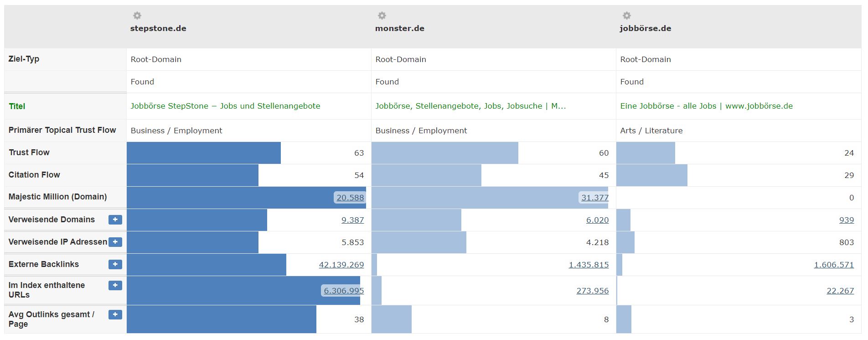Click the Titel row label
Image resolution: width=868 pixels, height=340 pixels.
coord(17,106)
